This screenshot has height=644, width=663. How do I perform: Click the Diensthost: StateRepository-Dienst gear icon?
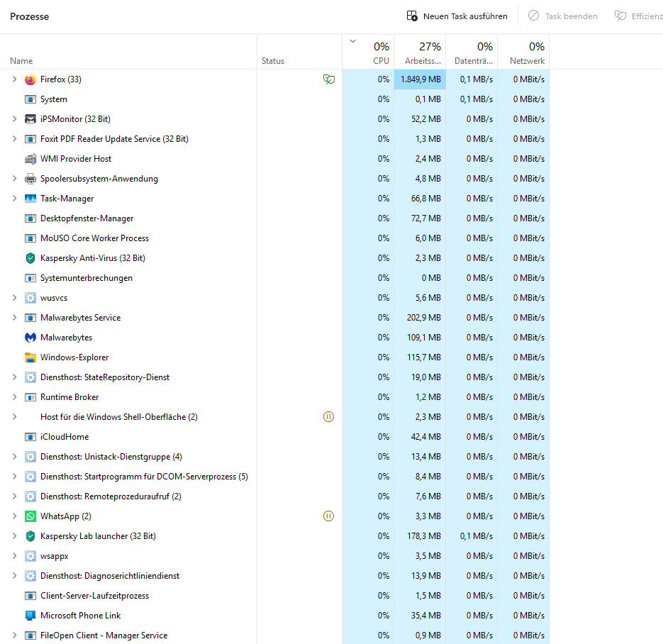pyautogui.click(x=30, y=377)
